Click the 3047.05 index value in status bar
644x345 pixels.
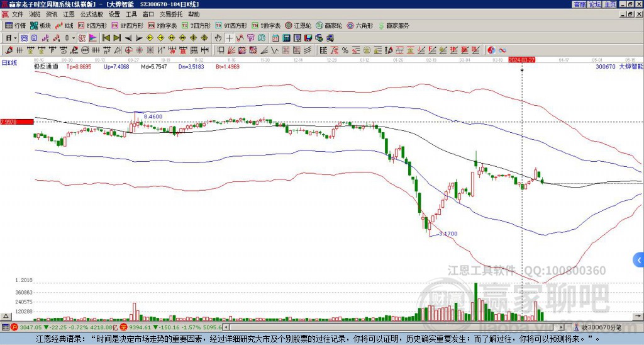[31, 327]
